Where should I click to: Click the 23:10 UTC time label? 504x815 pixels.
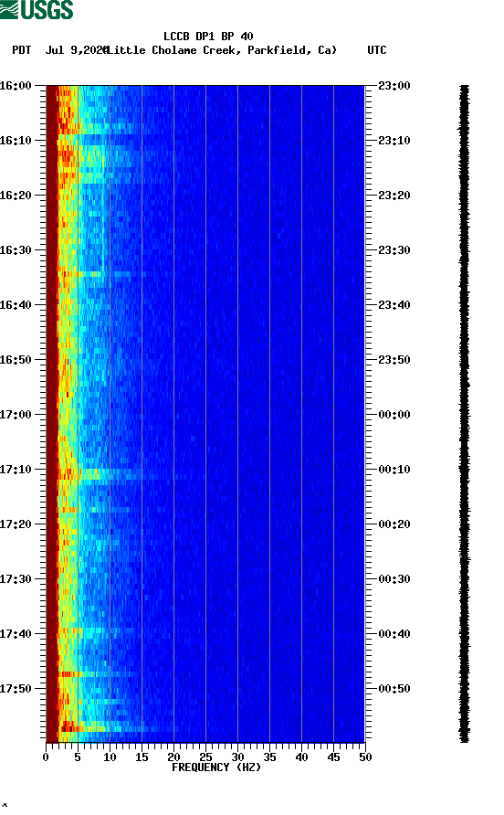[x=394, y=141]
